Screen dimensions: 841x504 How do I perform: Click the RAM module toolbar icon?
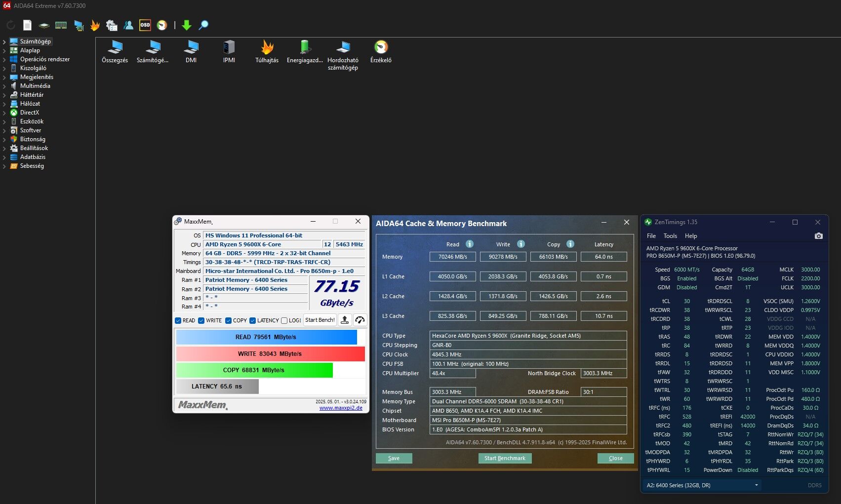61,25
